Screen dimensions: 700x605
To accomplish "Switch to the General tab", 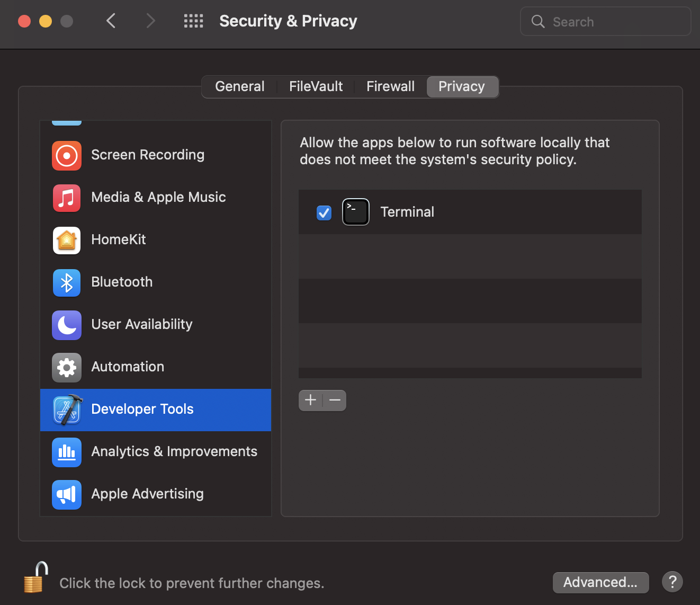I will coord(240,86).
